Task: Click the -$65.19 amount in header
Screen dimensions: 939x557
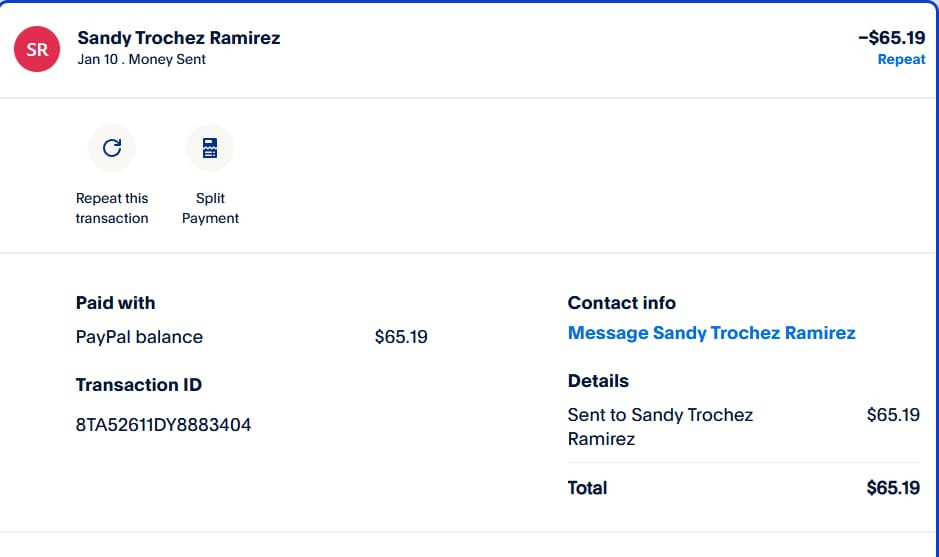Action: pos(892,38)
